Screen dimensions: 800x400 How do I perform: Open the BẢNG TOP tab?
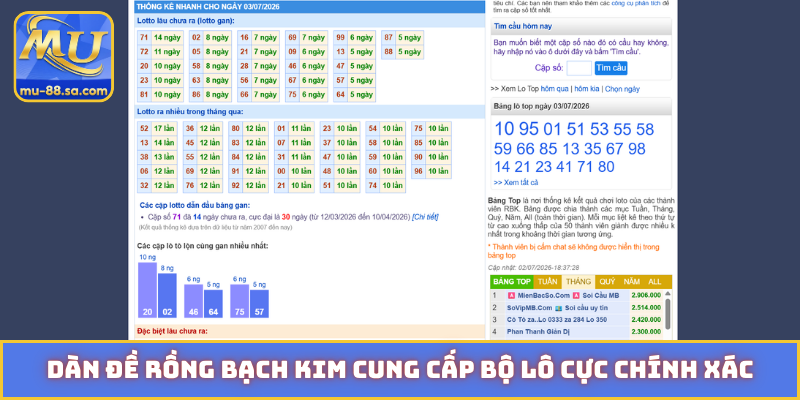[x=512, y=282]
